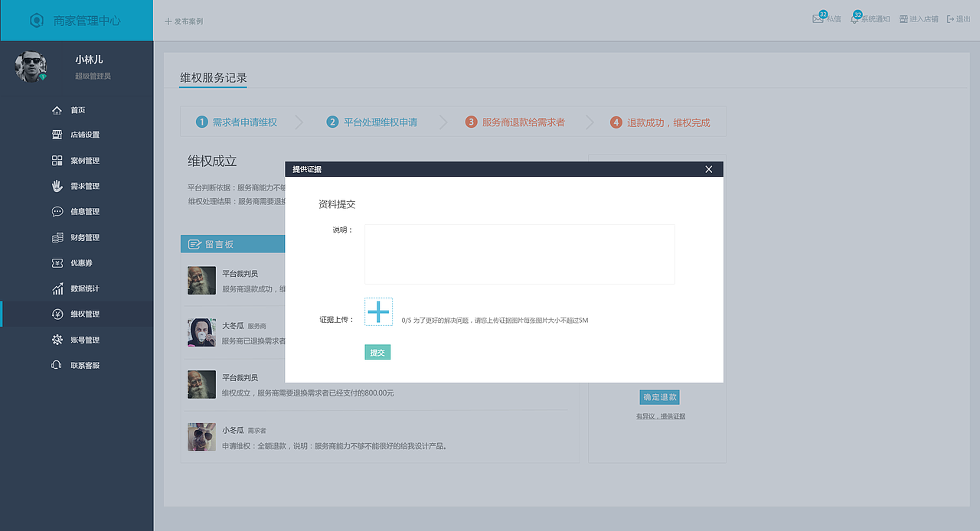Click step 3 服务商退款给需求者

515,122
